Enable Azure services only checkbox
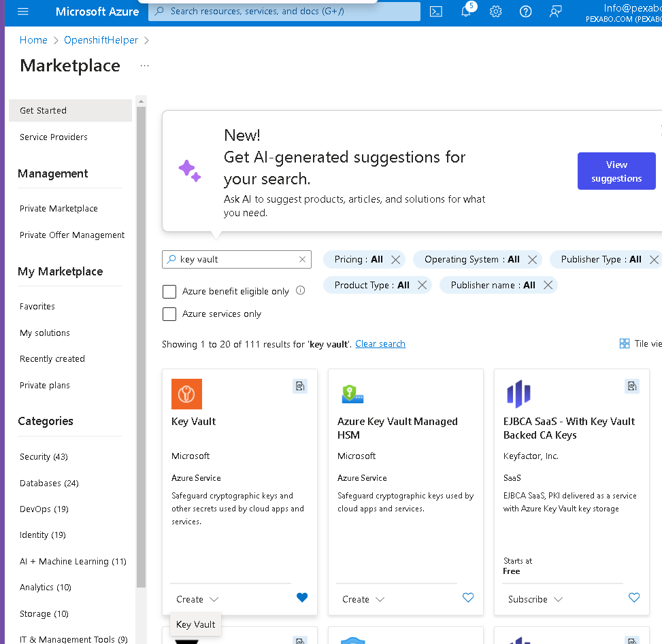The width and height of the screenshot is (662, 644). click(169, 314)
